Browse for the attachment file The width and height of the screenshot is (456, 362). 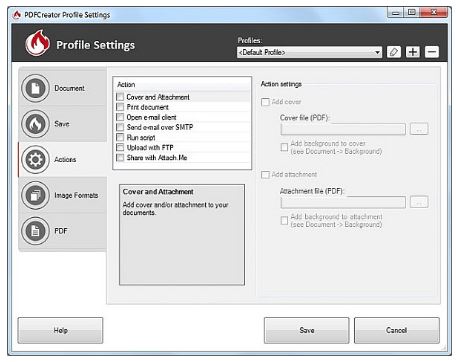pyautogui.click(x=419, y=202)
